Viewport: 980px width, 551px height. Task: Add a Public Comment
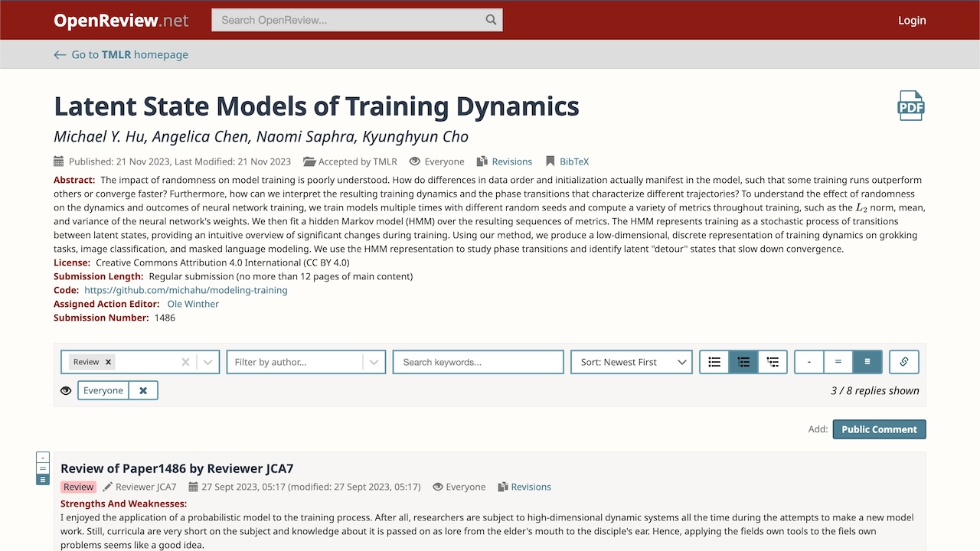click(879, 429)
